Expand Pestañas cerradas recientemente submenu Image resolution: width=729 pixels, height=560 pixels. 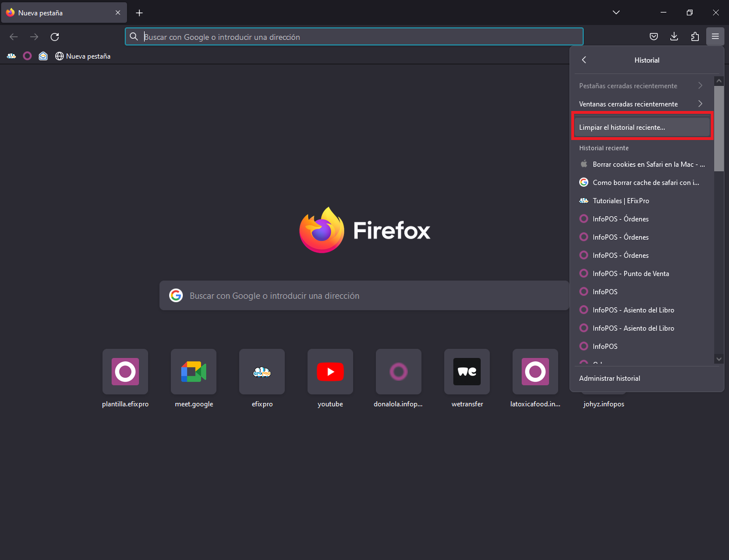coord(641,86)
